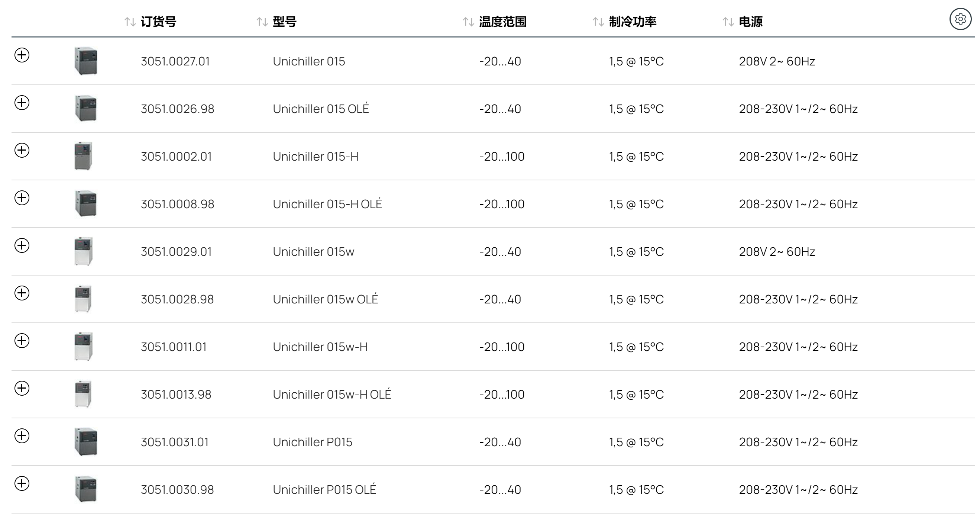Sort by 电源 column arrows
The width and height of the screenshot is (980, 518).
tap(728, 22)
